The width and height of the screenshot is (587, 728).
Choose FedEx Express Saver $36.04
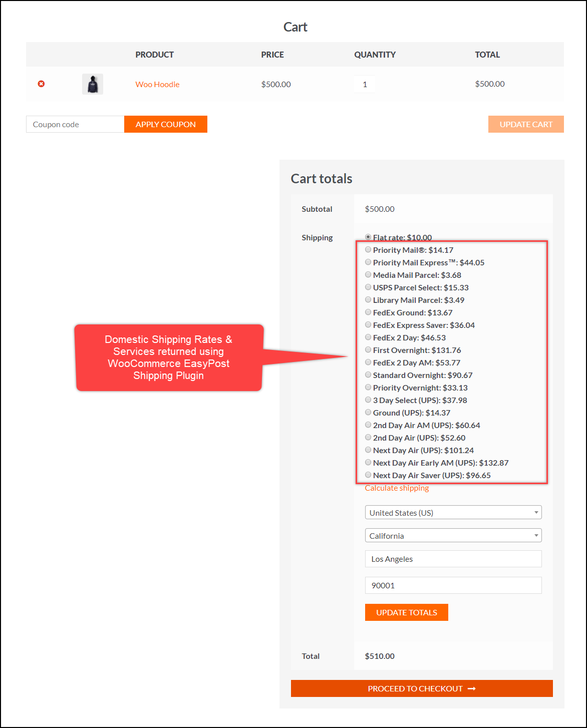pyautogui.click(x=368, y=324)
